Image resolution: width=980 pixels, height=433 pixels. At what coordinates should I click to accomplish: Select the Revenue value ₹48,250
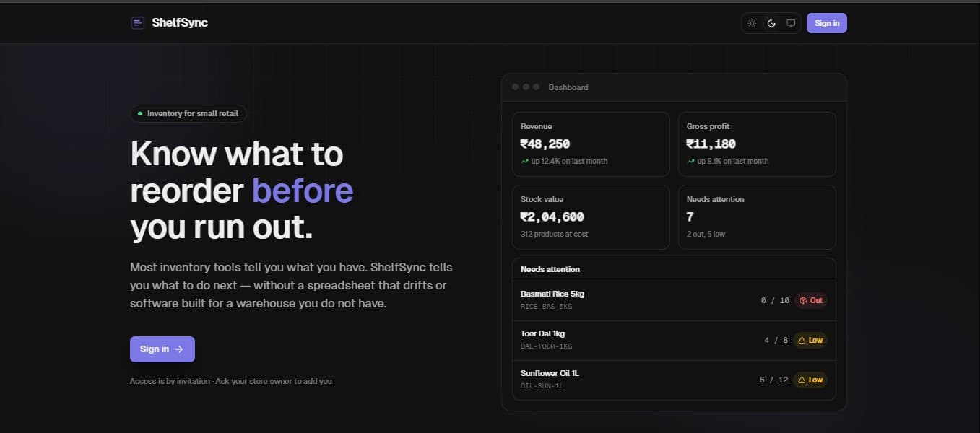click(x=545, y=144)
